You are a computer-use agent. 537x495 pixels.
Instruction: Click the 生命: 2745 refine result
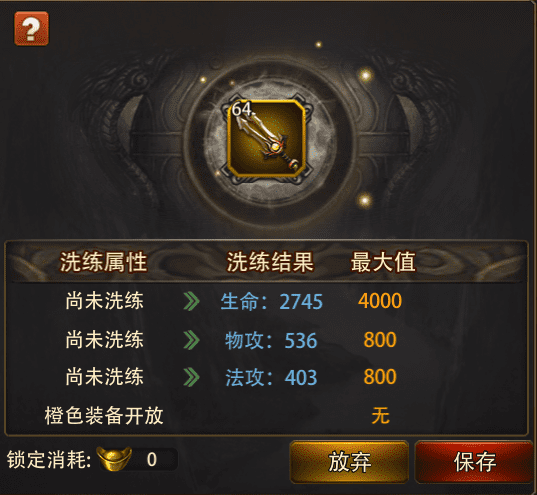pos(272,302)
